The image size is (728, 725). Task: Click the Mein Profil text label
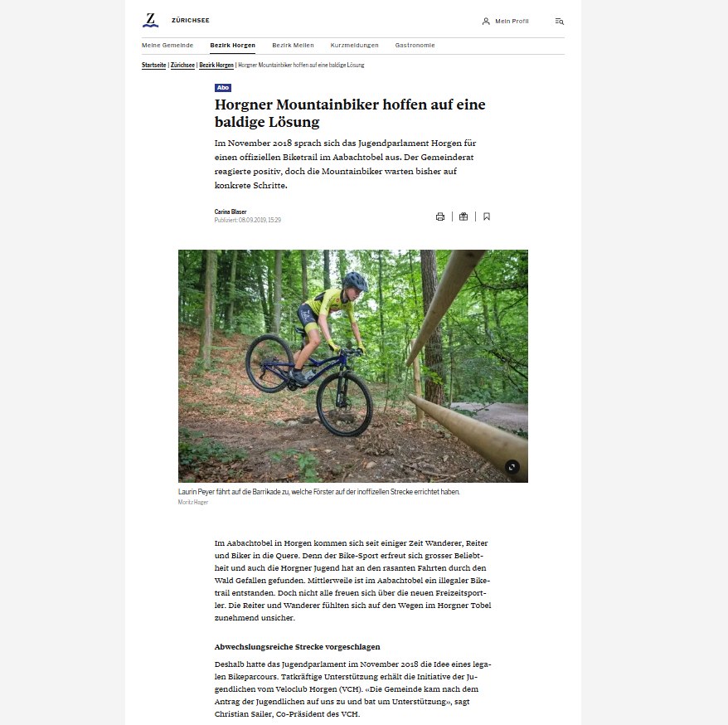(x=512, y=21)
